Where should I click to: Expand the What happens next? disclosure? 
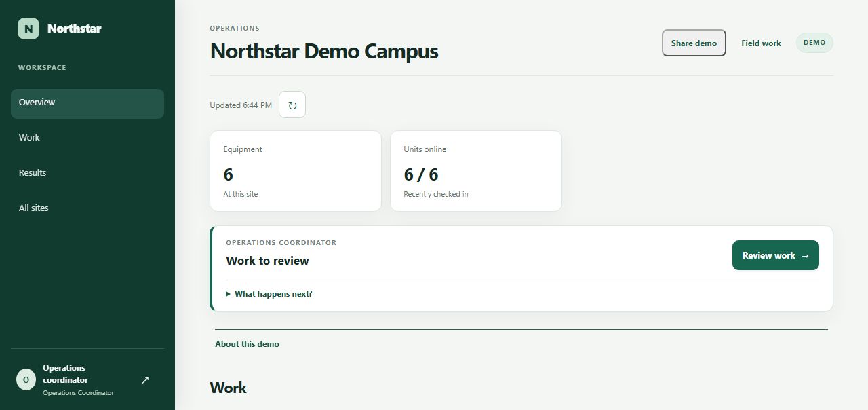[269, 294]
